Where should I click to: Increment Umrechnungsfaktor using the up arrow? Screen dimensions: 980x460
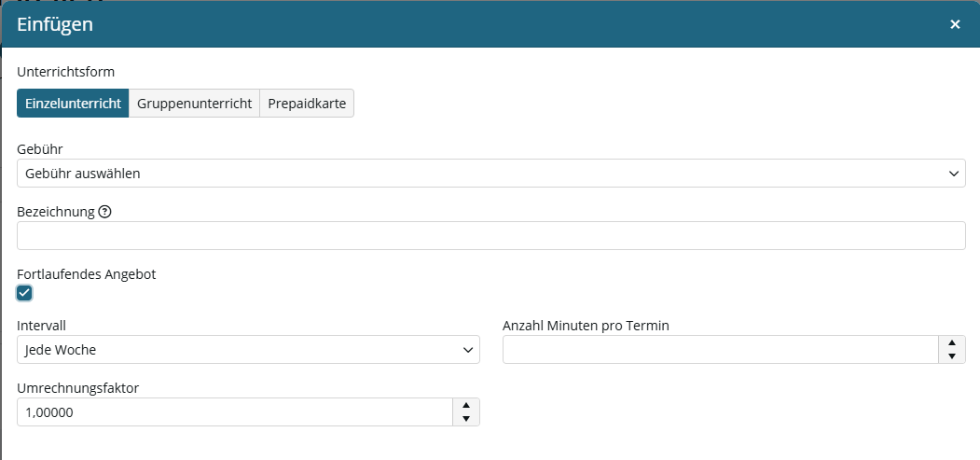[465, 405]
